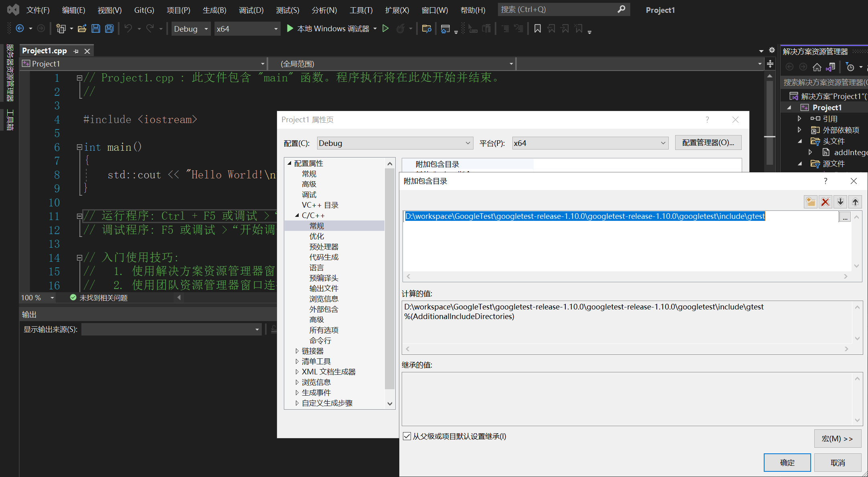Screen dimensions: 868x477
Task: Click the editor vertical scrollbar thumb
Action: pyautogui.click(x=769, y=122)
